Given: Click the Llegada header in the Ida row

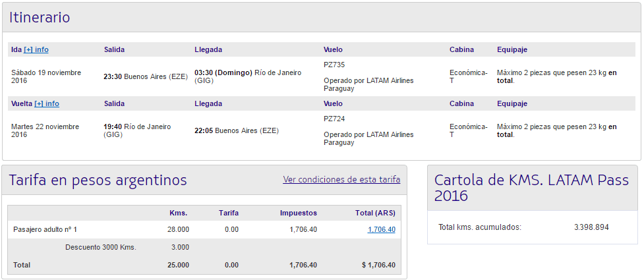Looking at the screenshot, I should (208, 49).
